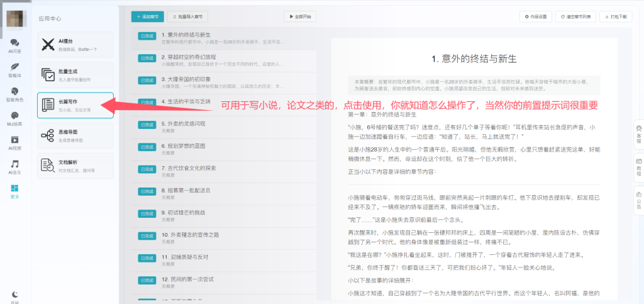The width and height of the screenshot is (644, 304).
Task: Open the AI音乐 music note icon
Action: pos(14,166)
